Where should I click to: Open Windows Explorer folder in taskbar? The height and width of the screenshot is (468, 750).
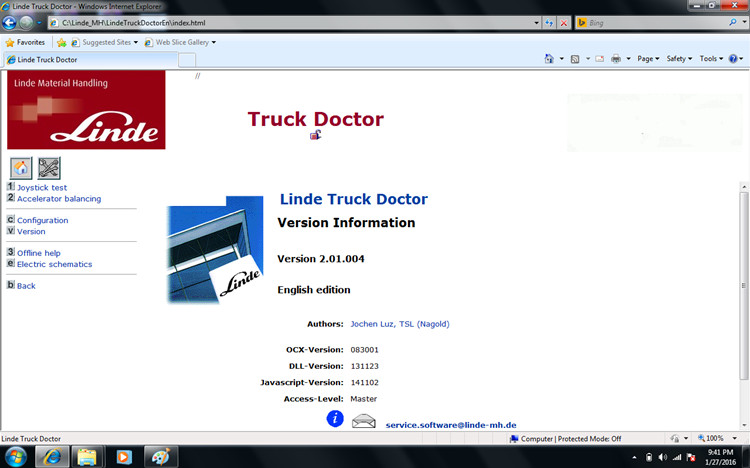tap(87, 457)
